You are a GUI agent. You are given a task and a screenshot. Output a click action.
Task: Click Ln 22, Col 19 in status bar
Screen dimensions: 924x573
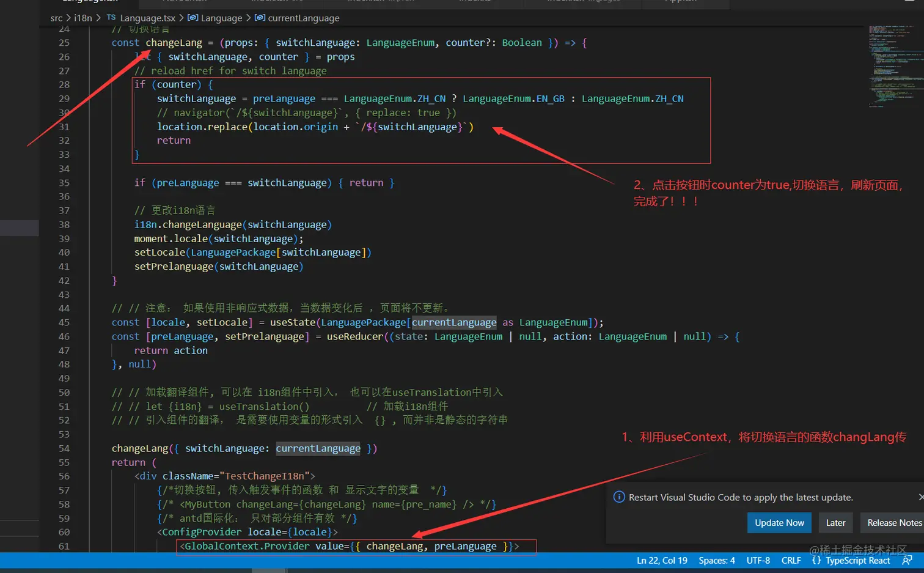[662, 560]
